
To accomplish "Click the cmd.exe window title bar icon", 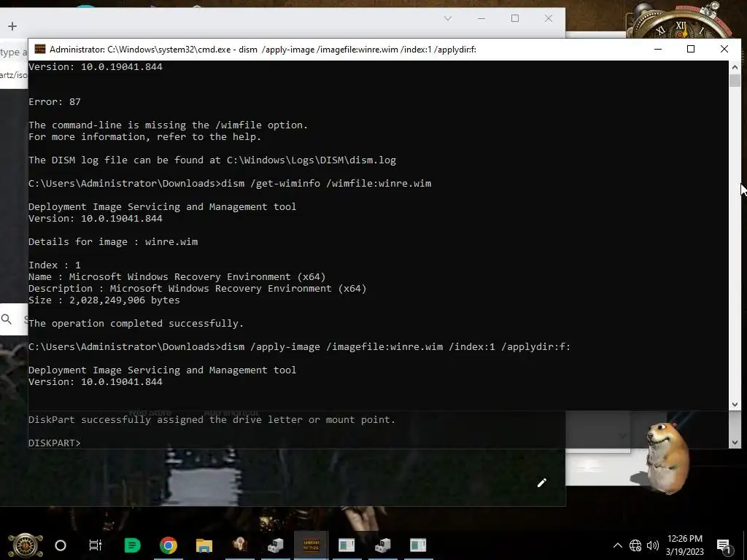I will click(40, 49).
